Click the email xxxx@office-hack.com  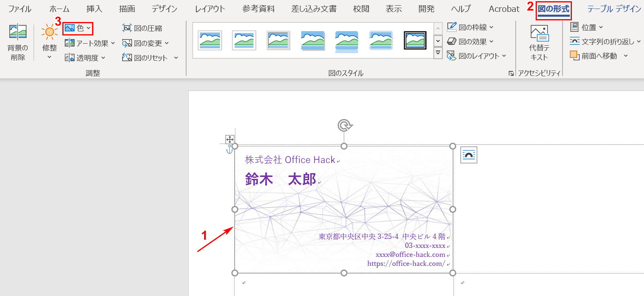410,254
